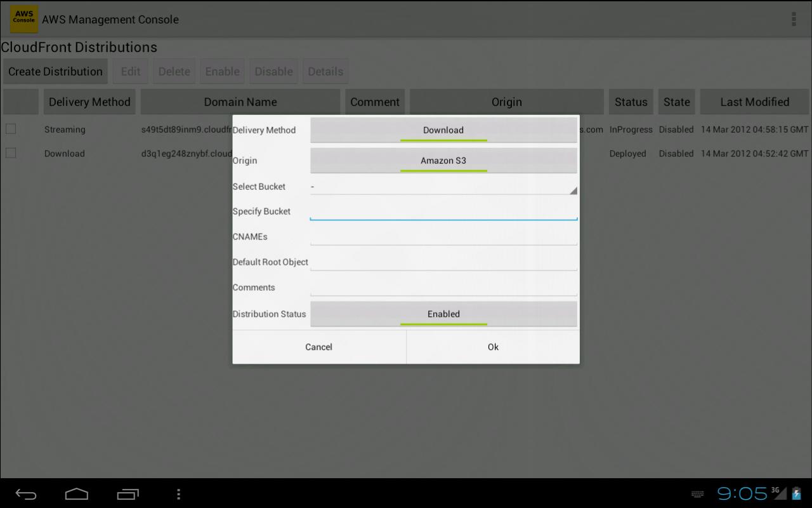812x508 pixels.
Task: Click the InProgress status cell
Action: point(631,130)
